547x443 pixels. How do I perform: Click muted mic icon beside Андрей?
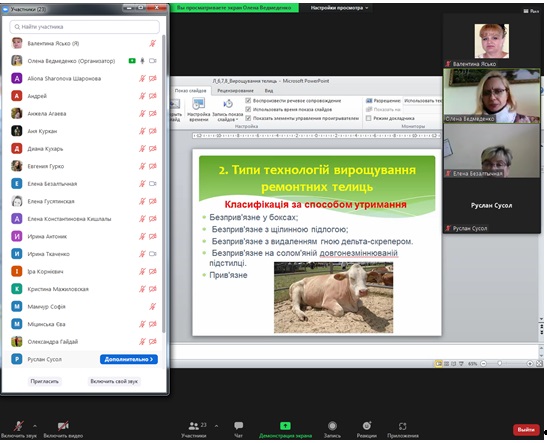pyautogui.click(x=142, y=96)
